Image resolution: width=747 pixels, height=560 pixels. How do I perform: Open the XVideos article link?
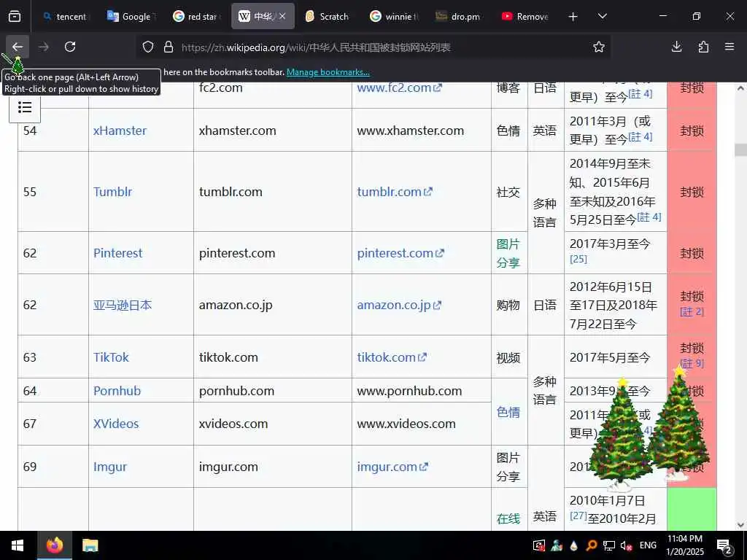[x=116, y=424]
